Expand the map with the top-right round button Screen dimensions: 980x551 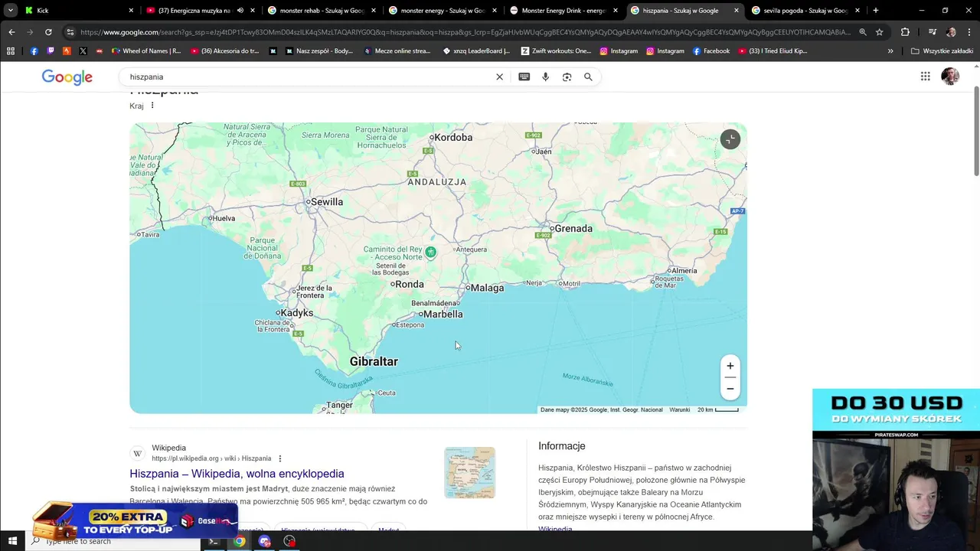pos(730,139)
